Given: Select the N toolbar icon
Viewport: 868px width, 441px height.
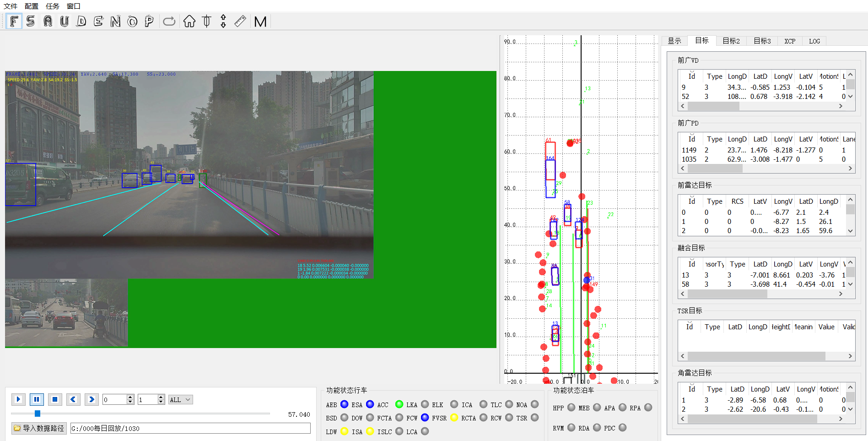Looking at the screenshot, I should click(115, 21).
